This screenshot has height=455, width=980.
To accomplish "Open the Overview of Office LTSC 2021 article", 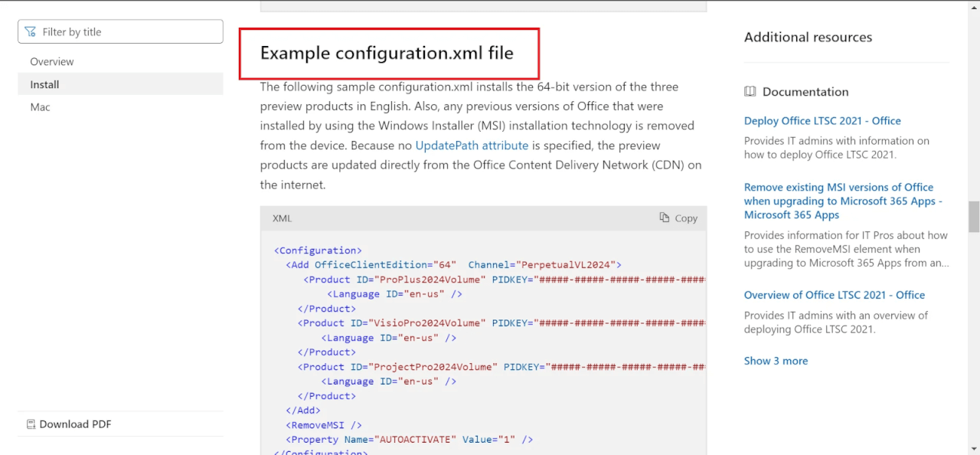I will click(x=834, y=294).
